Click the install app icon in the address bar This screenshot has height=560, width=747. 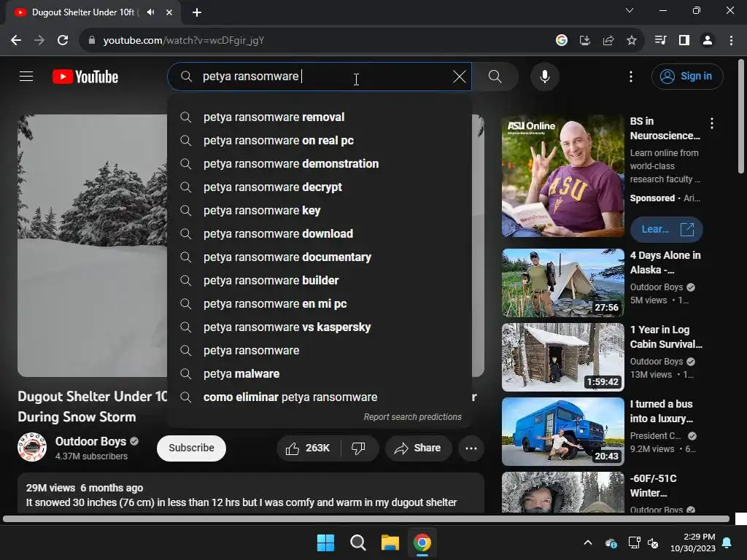584,41
